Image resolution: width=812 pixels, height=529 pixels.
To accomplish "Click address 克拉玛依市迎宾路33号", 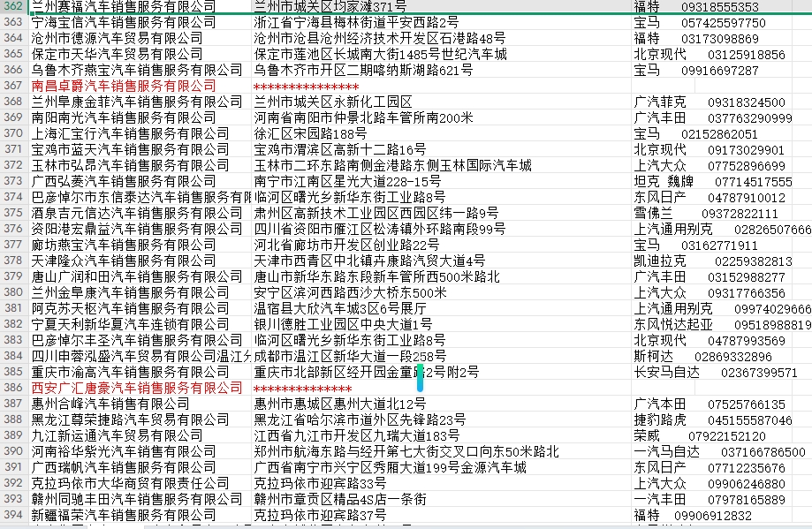I will (320, 483).
